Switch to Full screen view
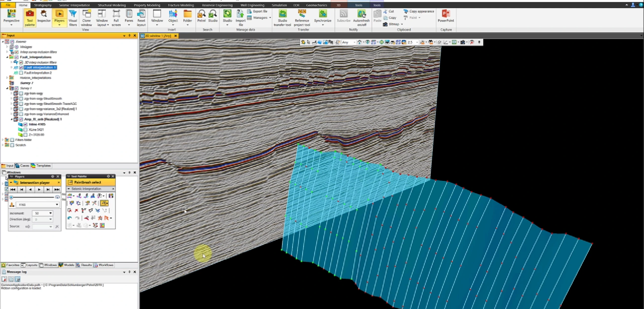Image resolution: width=644 pixels, height=309 pixels. tap(116, 18)
